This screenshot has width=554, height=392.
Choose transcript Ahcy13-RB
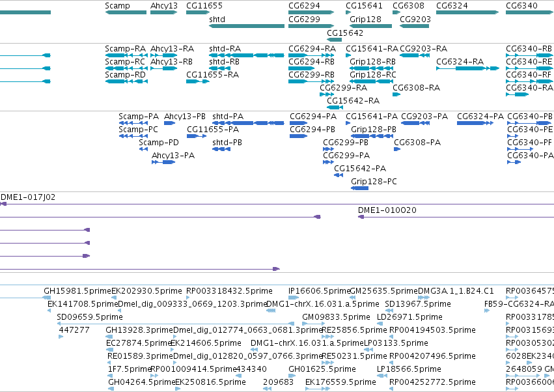171,62
